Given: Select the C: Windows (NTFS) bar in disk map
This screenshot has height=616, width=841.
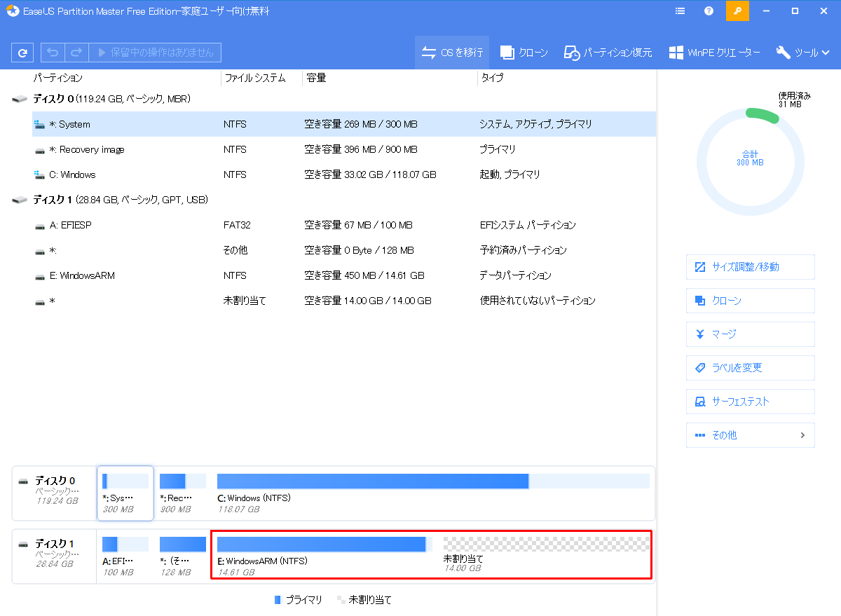Looking at the screenshot, I should (433, 493).
